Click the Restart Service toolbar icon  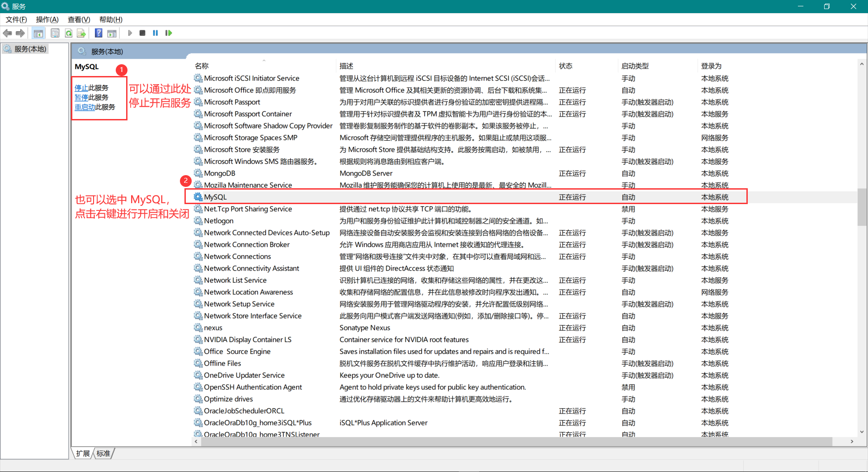(x=169, y=33)
